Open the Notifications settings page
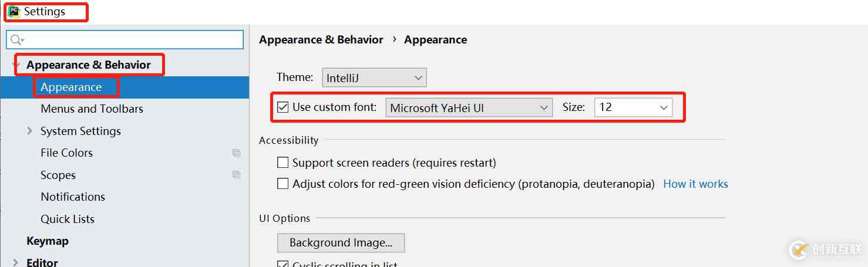Image resolution: width=868 pixels, height=267 pixels. pos(73,197)
